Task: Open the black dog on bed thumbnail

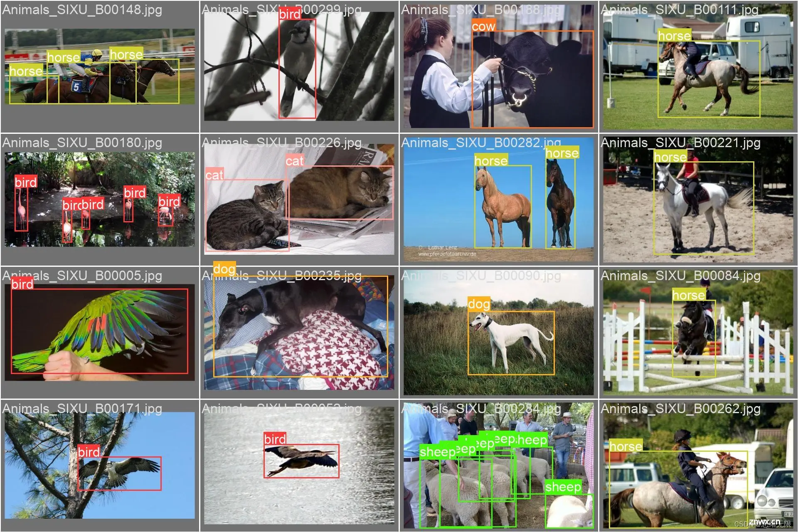Action: [299, 332]
